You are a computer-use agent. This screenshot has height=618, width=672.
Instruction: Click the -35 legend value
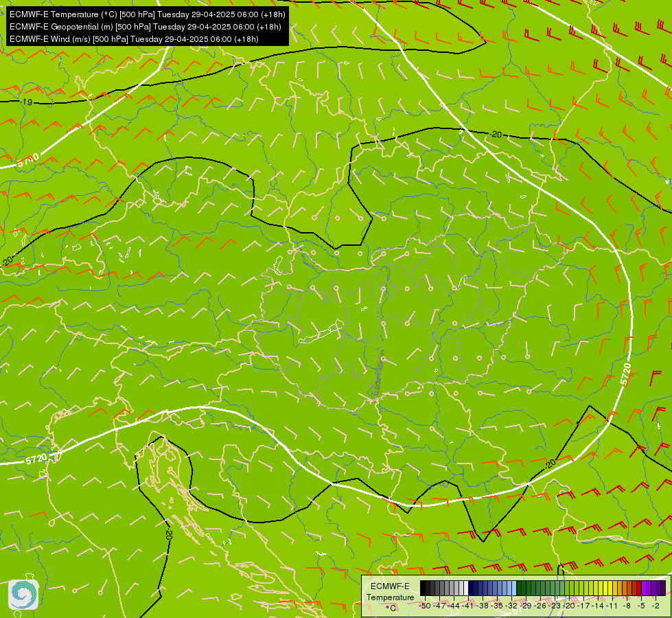pos(497,606)
